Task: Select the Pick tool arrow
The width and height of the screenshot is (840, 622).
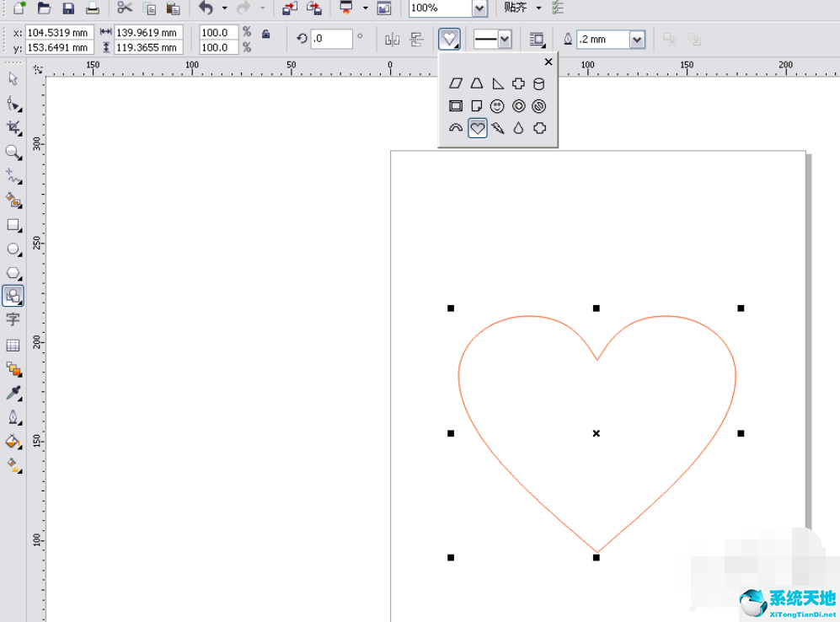Action: tap(13, 78)
